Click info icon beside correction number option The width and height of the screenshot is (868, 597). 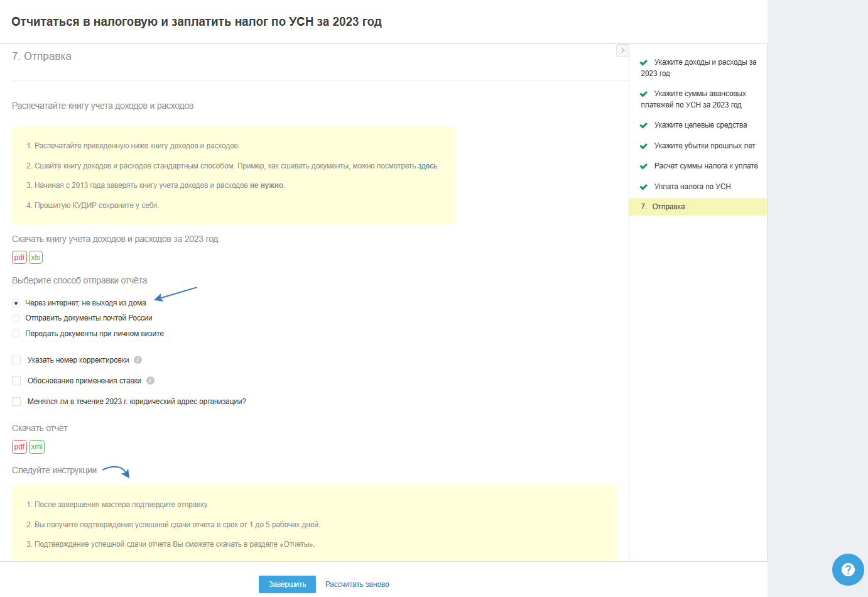coord(138,360)
